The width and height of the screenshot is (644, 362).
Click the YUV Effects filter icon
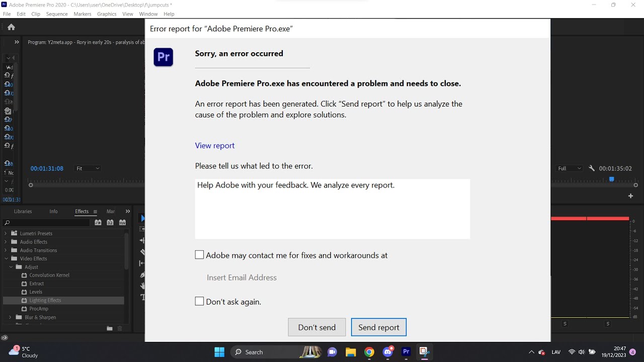tap(122, 222)
